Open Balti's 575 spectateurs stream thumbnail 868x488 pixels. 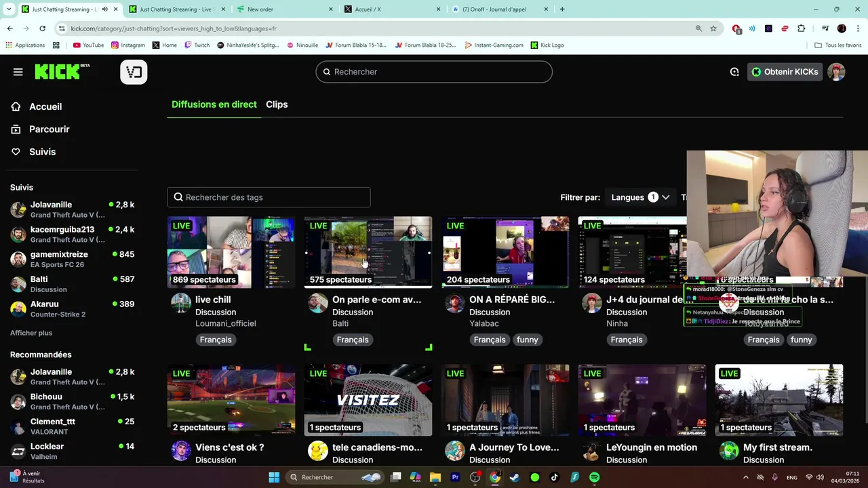(368, 252)
